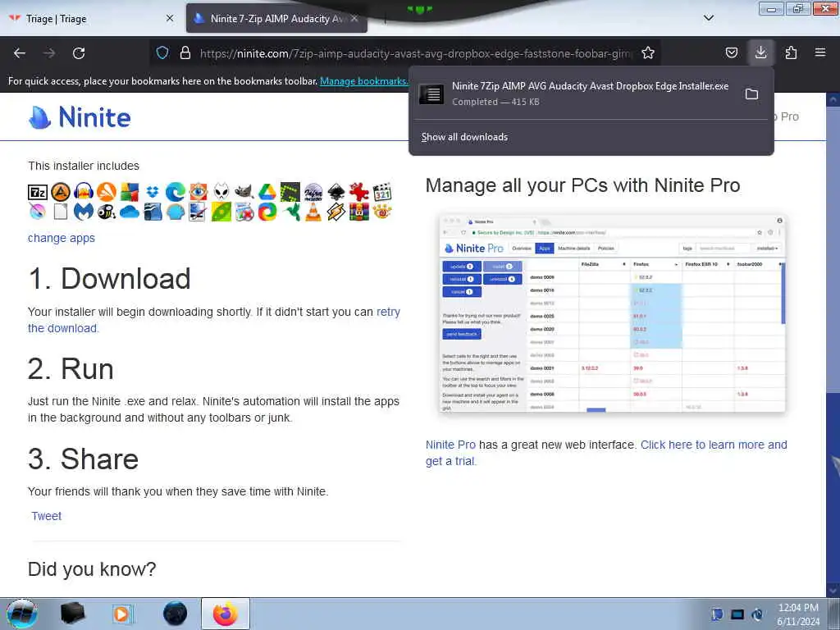Click the OpenOffice icon
The width and height of the screenshot is (840, 630).
coord(153,212)
